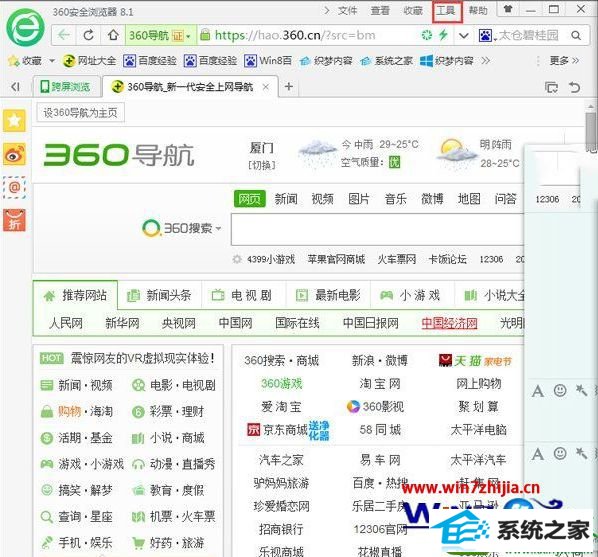Open the Win8百 bookmark
The width and height of the screenshot is (598, 557).
(268, 61)
